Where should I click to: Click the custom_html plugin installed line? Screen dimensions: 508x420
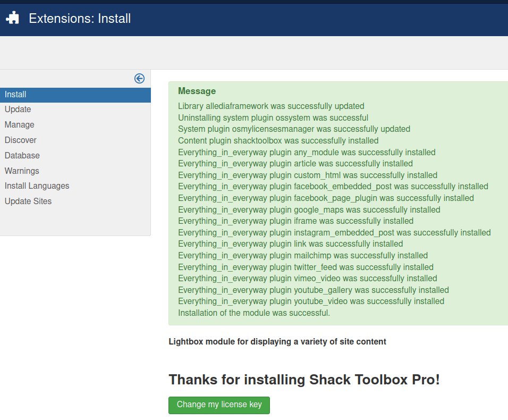click(x=308, y=175)
